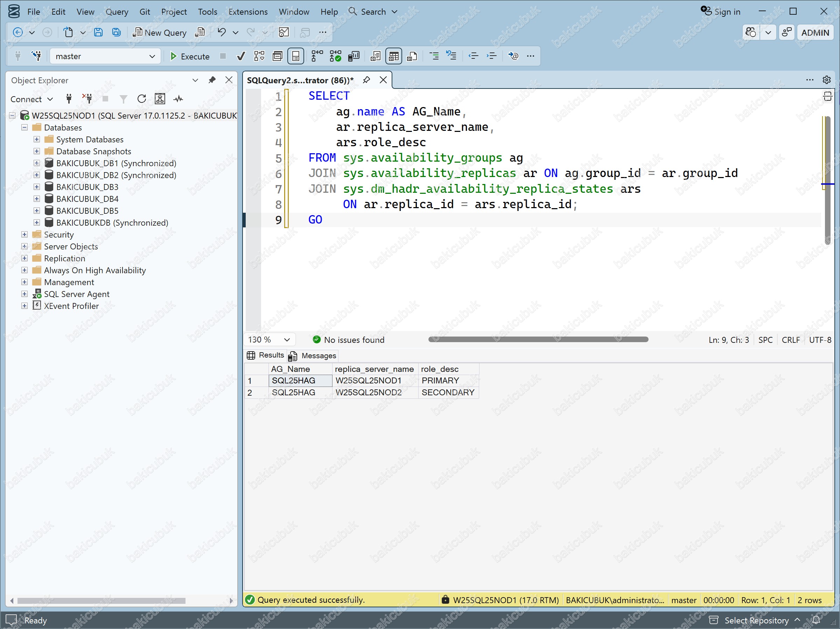Click Sign in
Viewport: 840px width, 629px height.
coord(720,12)
